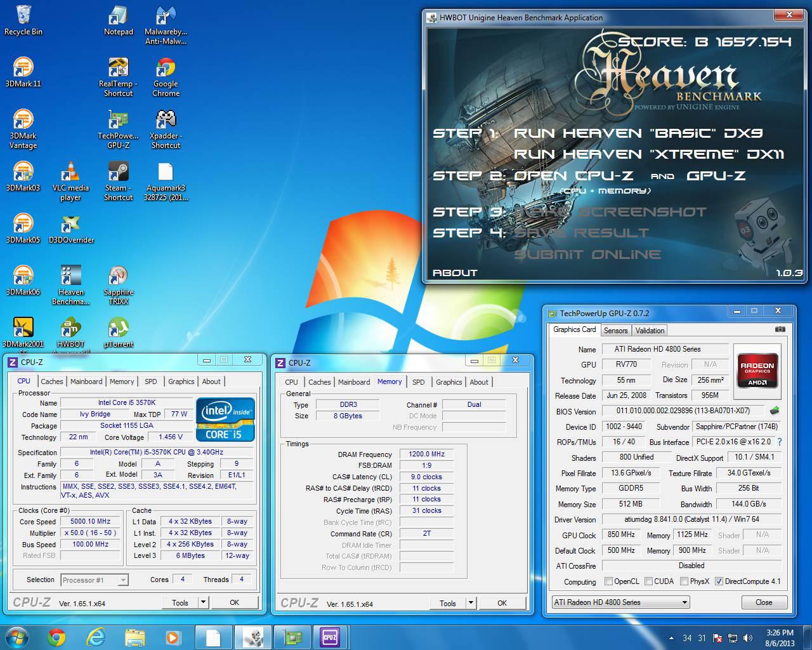Click the Windows Start button
Screen dimensions: 812x650
tap(17, 637)
